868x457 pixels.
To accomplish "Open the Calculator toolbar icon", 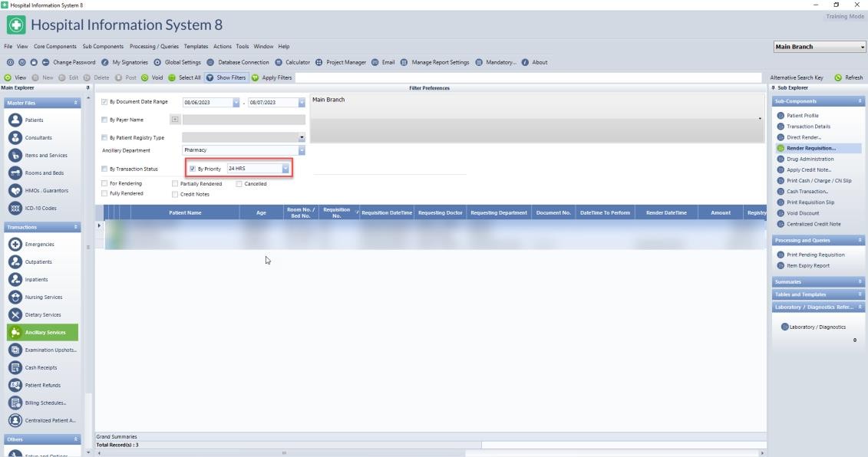I will (280, 62).
